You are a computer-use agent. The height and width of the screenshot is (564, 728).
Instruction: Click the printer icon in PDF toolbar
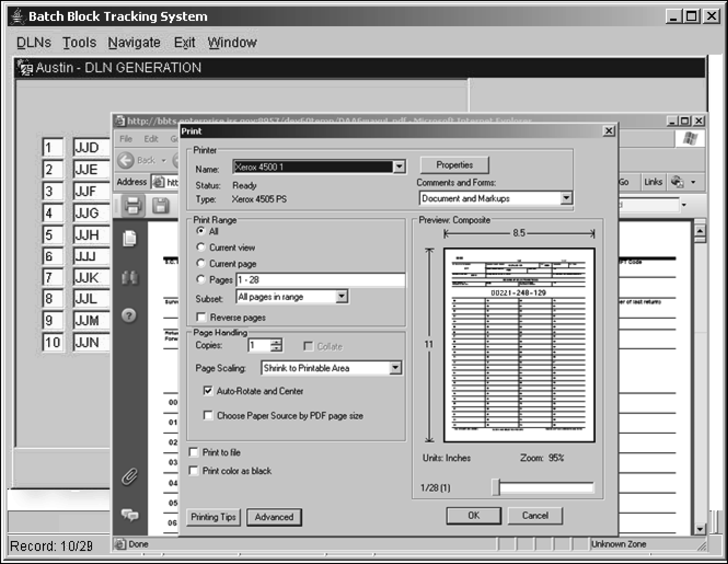point(133,206)
